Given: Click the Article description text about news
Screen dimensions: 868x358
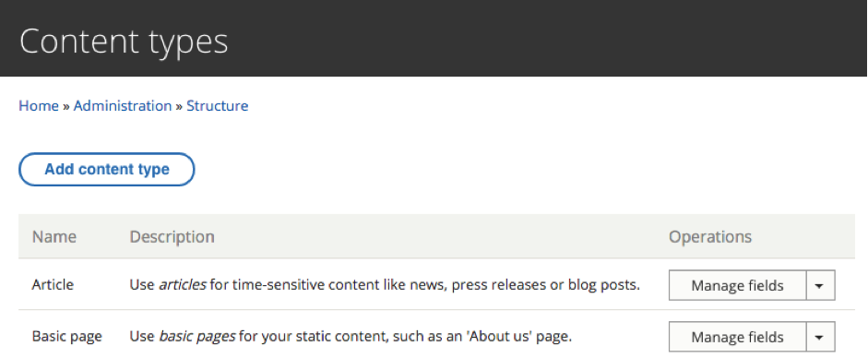Looking at the screenshot, I should tap(385, 285).
